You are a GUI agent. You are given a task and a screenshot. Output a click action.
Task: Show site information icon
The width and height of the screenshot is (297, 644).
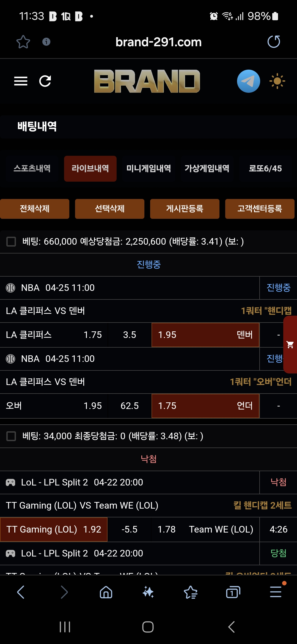click(46, 42)
